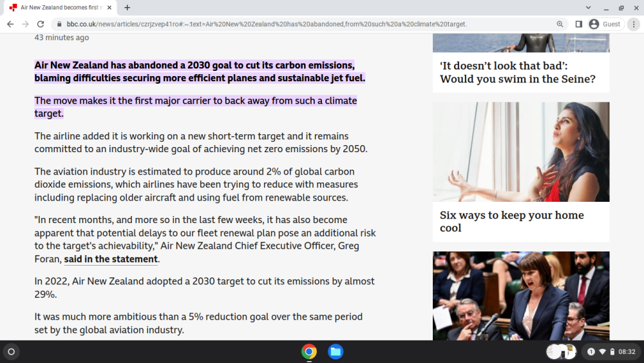The width and height of the screenshot is (644, 363).
Task: Close the Air New Zealand tab
Action: pos(109,7)
